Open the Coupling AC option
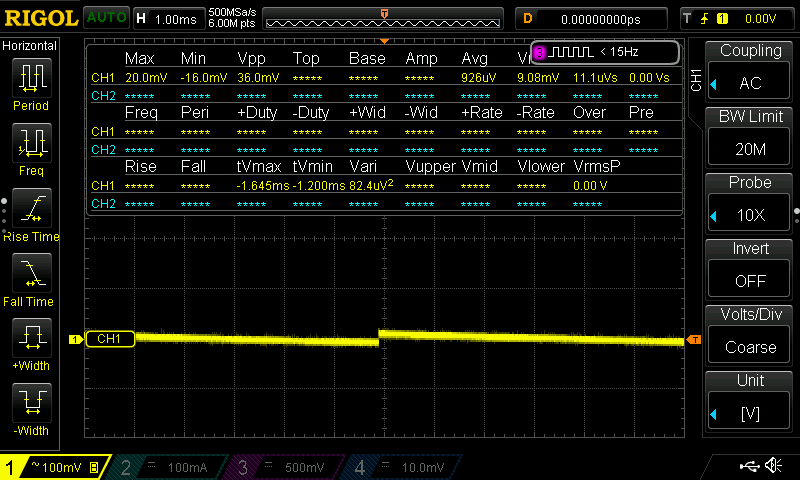Image resolution: width=800 pixels, height=480 pixels. [749, 83]
